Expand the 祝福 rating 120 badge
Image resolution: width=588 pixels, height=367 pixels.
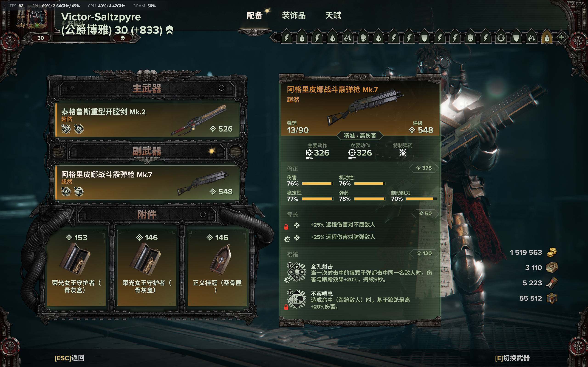pos(424,253)
